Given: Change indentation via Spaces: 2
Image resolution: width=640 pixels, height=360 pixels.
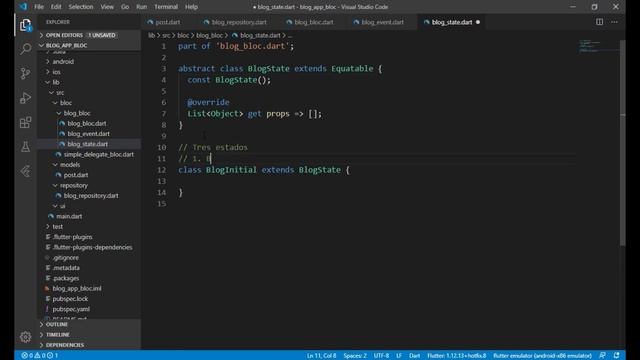Looking at the screenshot, I should tap(355, 356).
